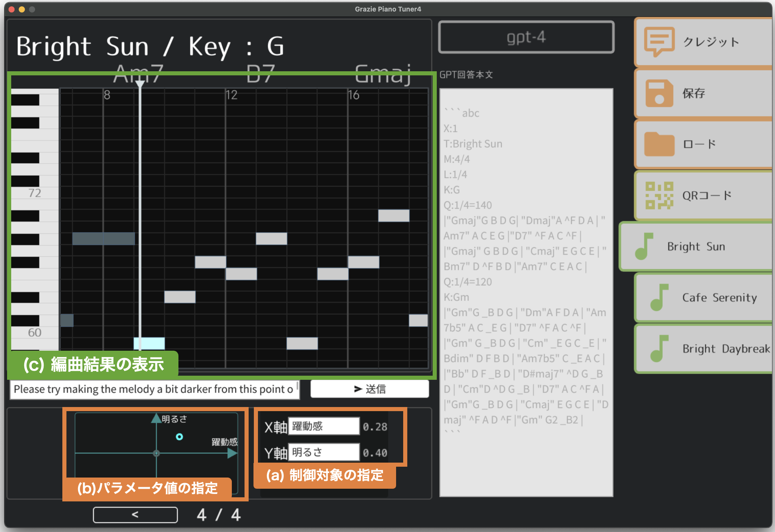Select the Bright Sun music note icon

pyautogui.click(x=644, y=246)
